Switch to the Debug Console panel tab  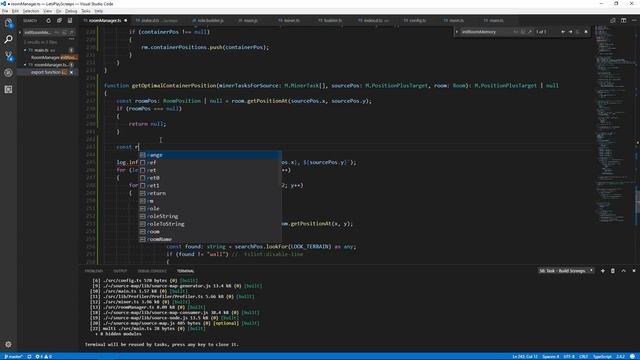152,271
